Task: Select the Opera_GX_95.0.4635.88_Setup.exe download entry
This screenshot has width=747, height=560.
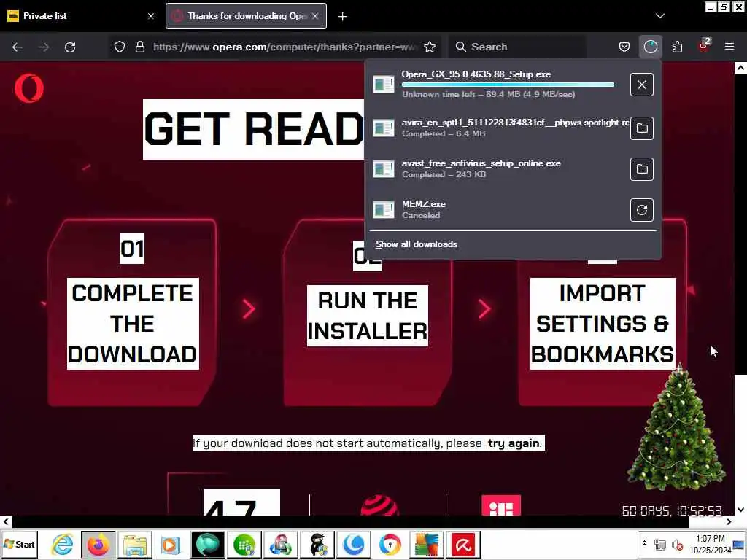Action: tap(498, 85)
